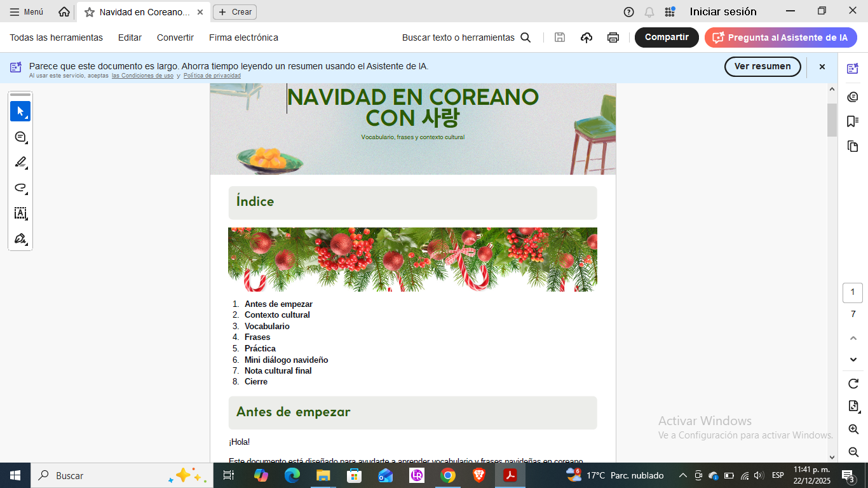Click the taskbar Buscar search box
The height and width of the screenshot is (488, 868).
[122, 475]
